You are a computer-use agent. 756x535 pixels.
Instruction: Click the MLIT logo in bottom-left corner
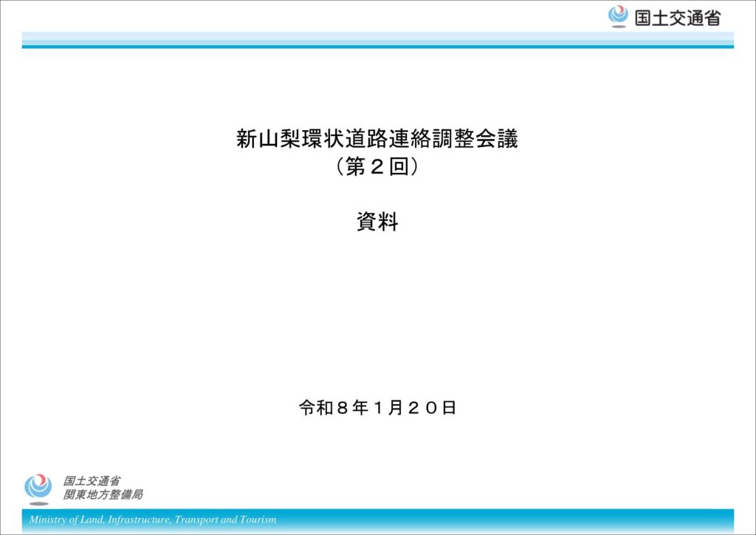(38, 488)
